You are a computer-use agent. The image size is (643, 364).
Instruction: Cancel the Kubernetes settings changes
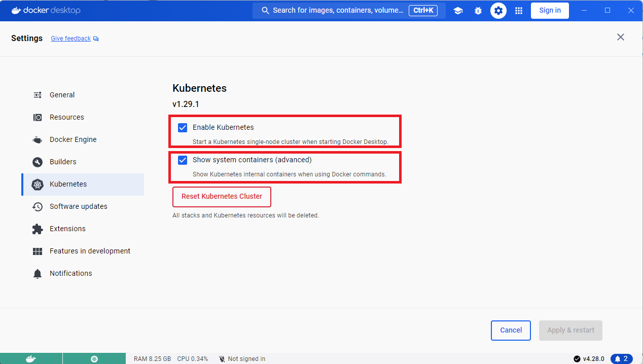tap(511, 330)
